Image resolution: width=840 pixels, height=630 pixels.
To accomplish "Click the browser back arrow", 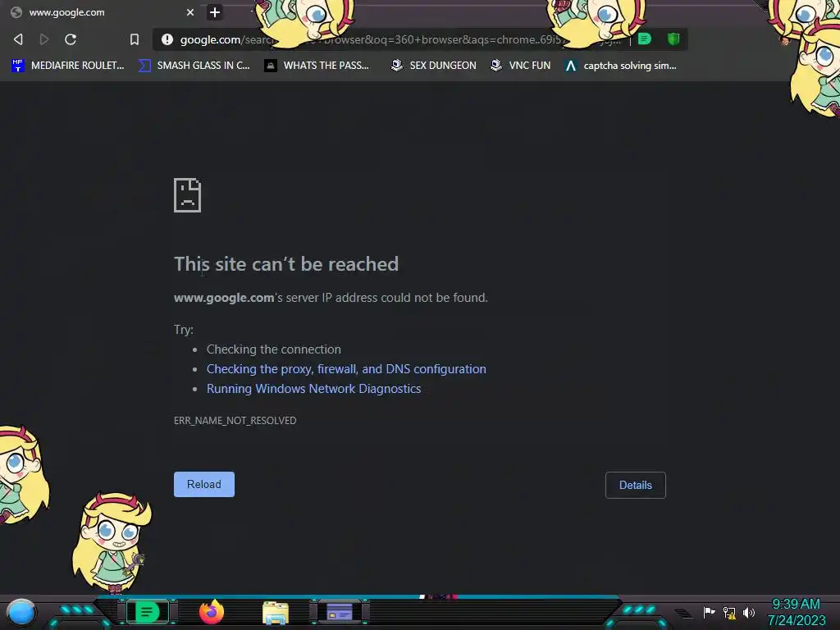I will tap(18, 39).
